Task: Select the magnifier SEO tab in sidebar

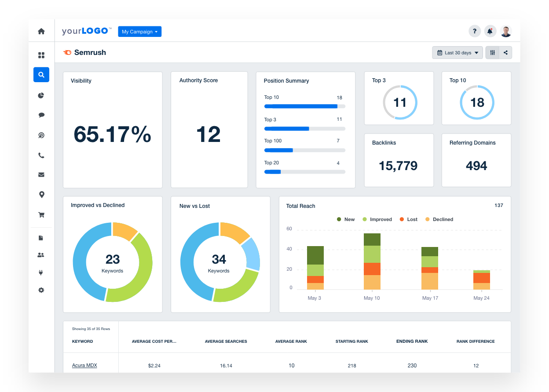Action: (41, 75)
